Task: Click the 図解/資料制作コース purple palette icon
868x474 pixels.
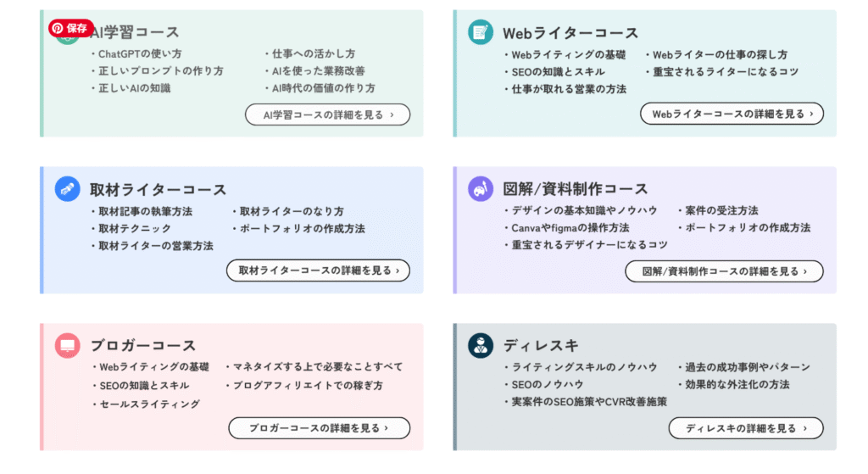Action: [481, 189]
